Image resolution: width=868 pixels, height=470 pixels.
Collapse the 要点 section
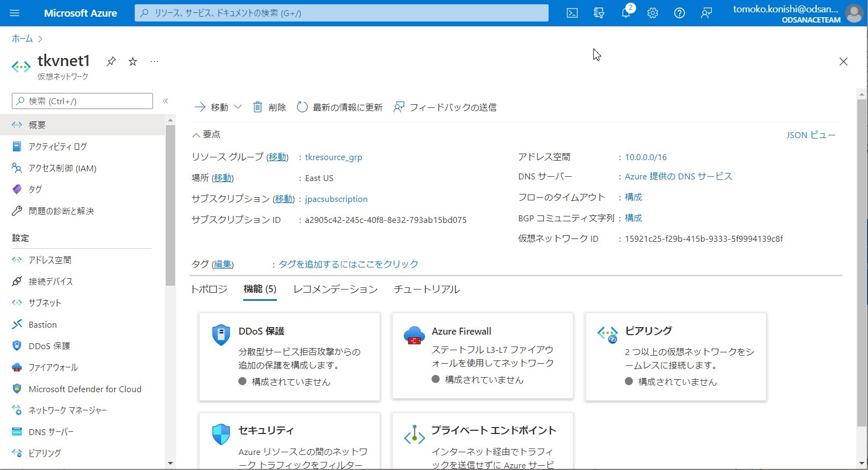pyautogui.click(x=206, y=134)
